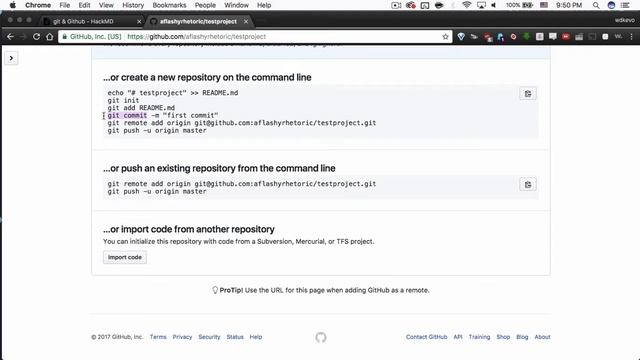Open the Training footer link
The image size is (640, 360).
tap(479, 337)
